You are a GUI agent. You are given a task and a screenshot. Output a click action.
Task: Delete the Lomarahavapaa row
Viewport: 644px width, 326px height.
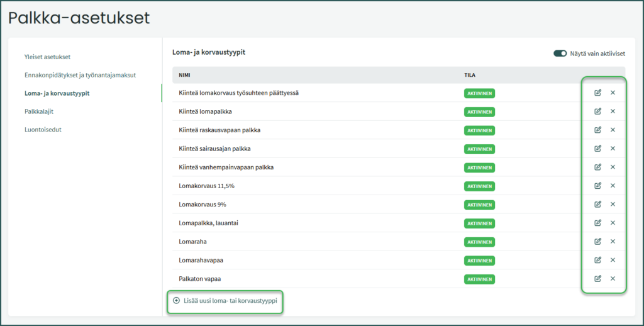(x=613, y=260)
